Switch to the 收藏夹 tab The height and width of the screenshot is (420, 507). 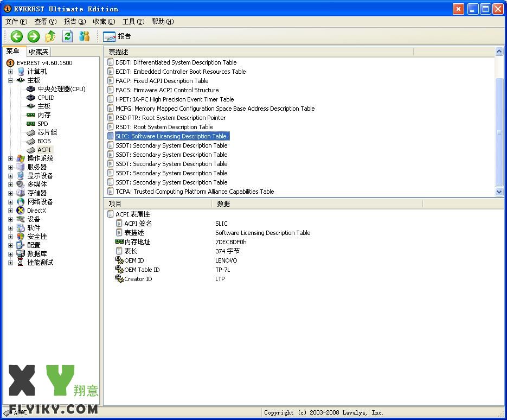click(x=38, y=52)
